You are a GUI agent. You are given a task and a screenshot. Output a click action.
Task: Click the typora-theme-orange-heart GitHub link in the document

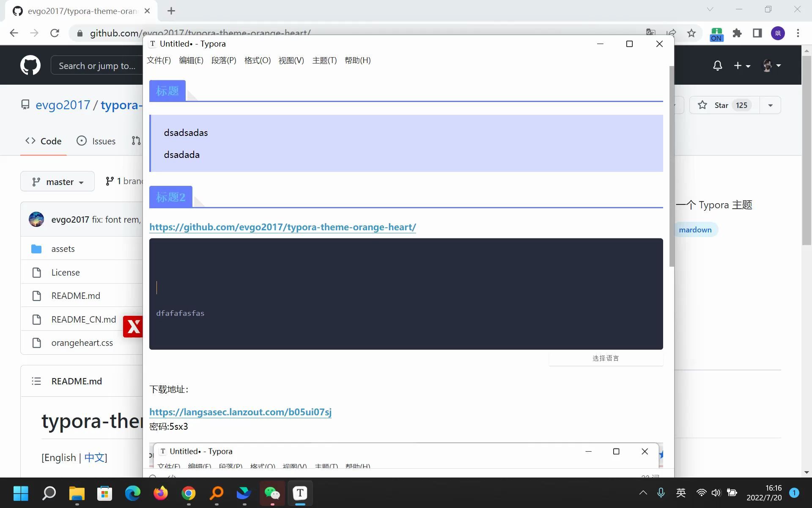[283, 227]
